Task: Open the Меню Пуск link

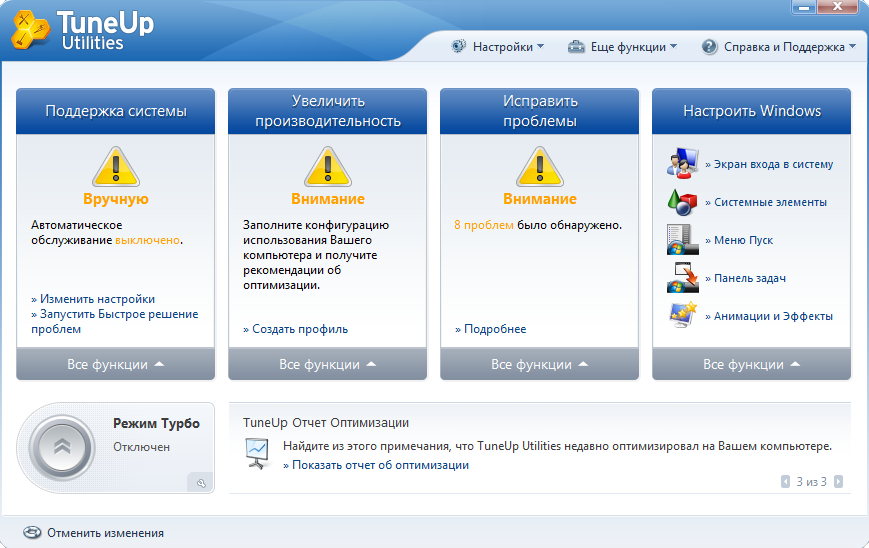Action: point(739,240)
